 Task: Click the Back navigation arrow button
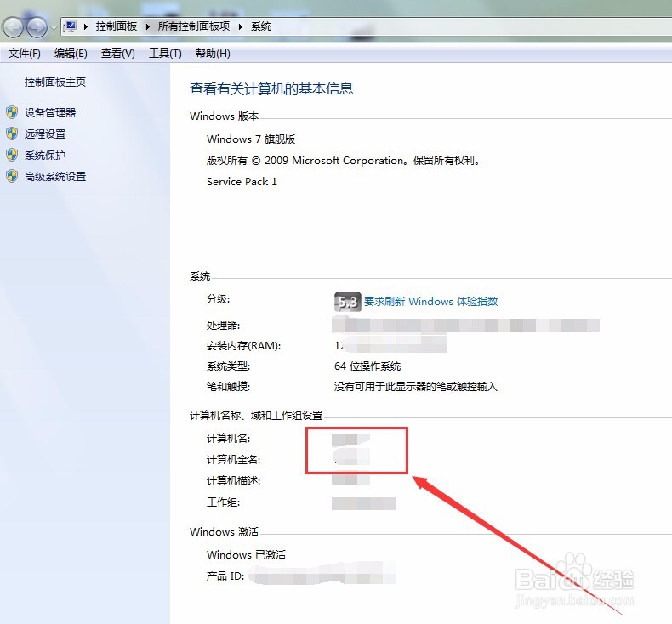pyautogui.click(x=13, y=28)
